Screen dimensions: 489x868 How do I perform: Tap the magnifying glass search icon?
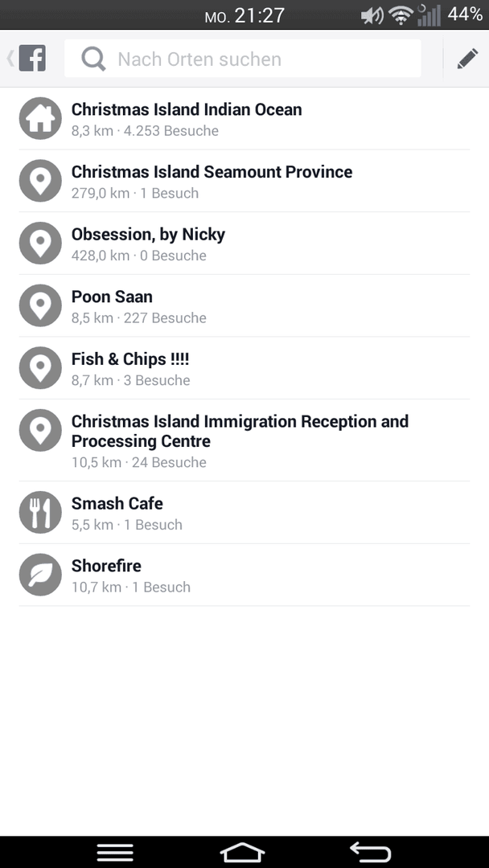93,58
